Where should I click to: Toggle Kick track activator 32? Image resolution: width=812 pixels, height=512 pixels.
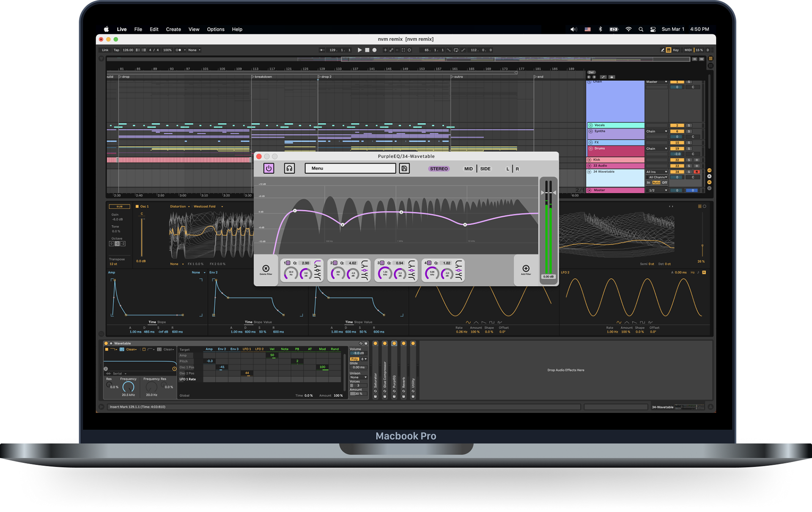point(677,160)
